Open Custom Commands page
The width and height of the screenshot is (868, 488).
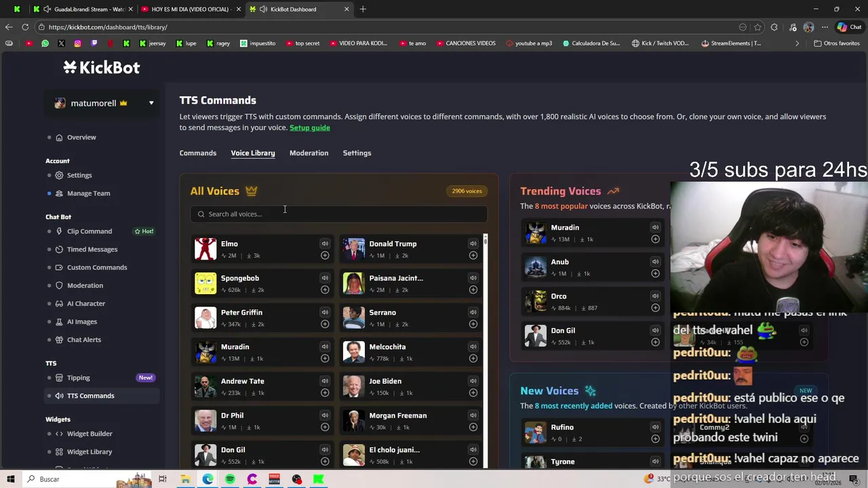(97, 268)
